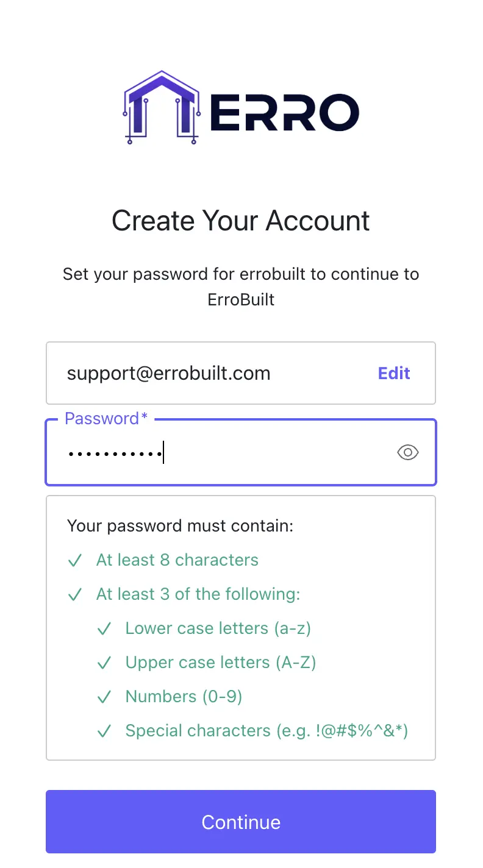This screenshot has width=483, height=868.
Task: Edit the support@errobuilt.com email address
Action: 394,373
